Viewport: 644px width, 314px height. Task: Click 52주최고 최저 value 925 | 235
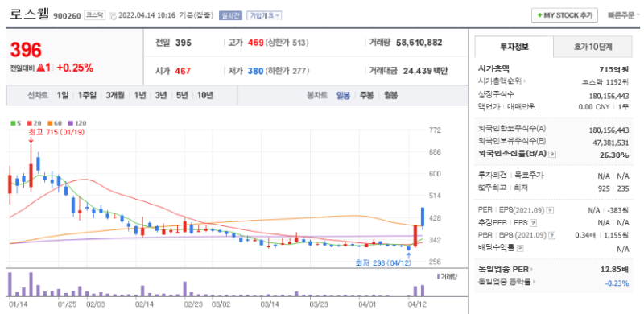click(613, 188)
